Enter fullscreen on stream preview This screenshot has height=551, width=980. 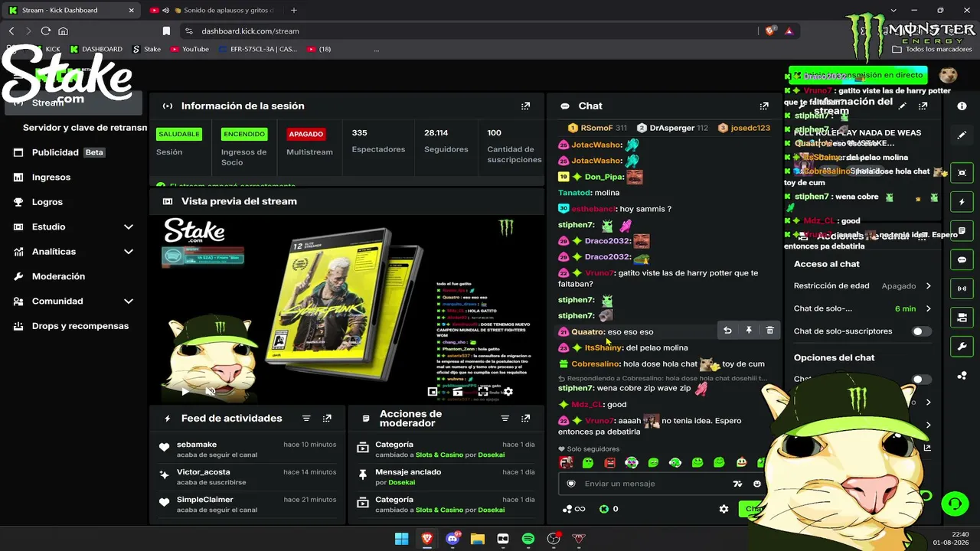[x=483, y=392]
